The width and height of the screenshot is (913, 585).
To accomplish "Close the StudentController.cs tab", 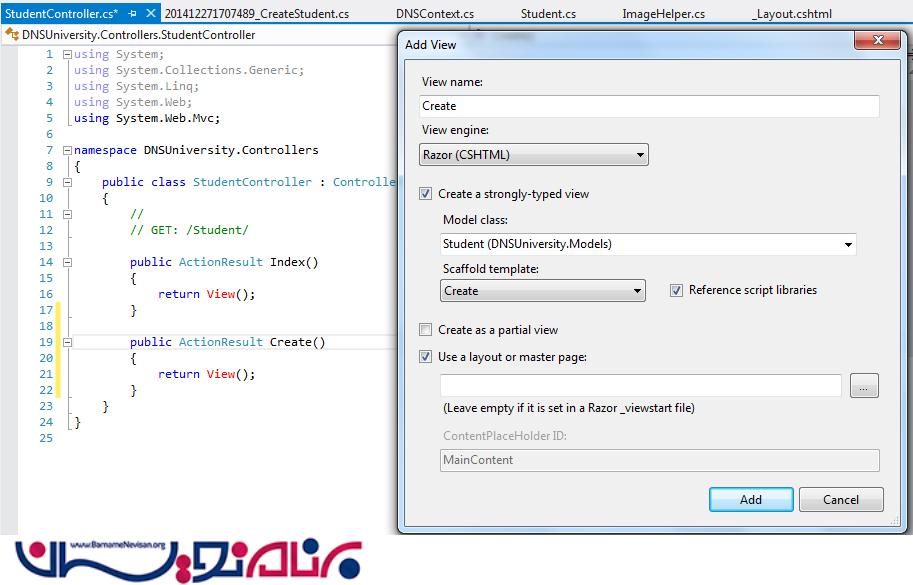I will coord(150,14).
